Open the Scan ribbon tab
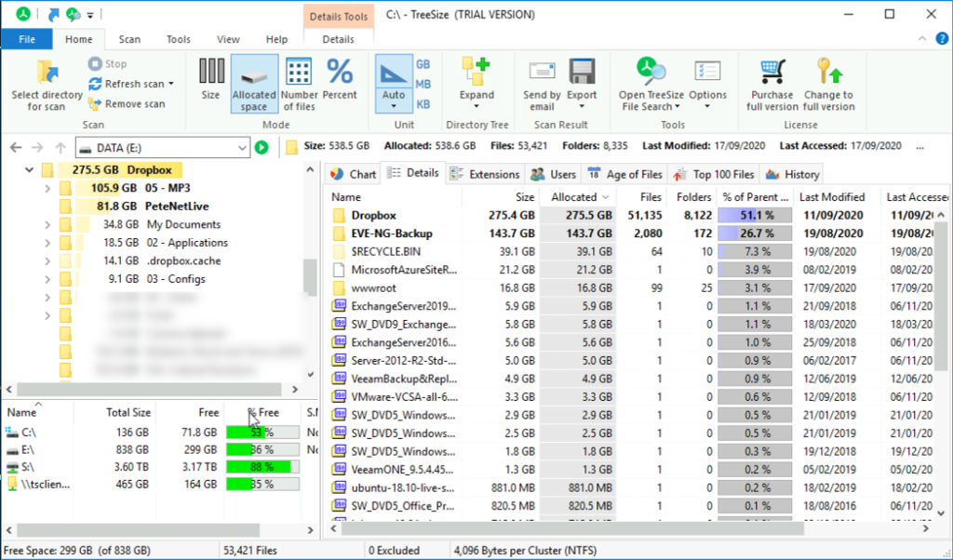Viewport: 953px width, 560px height. point(129,39)
